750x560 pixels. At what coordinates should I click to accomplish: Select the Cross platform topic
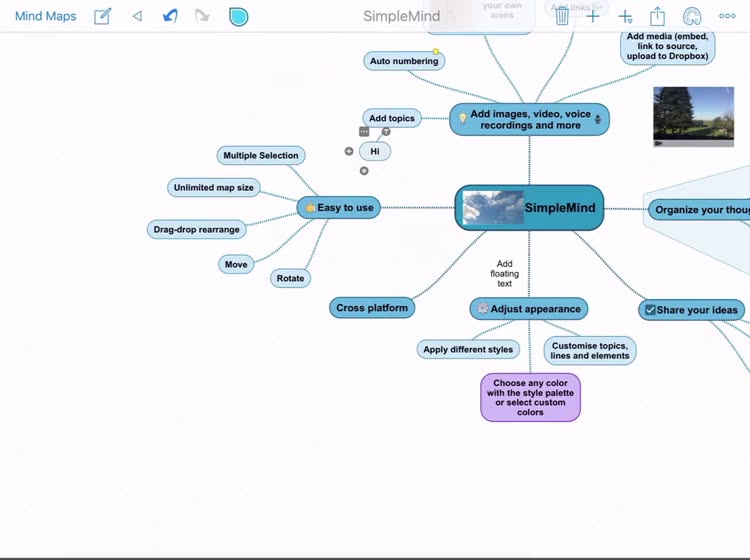(372, 308)
